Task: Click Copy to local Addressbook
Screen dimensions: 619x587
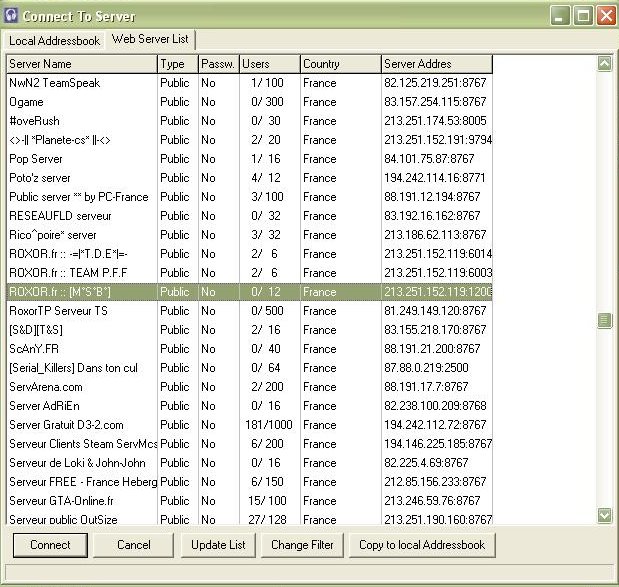Action: (422, 545)
